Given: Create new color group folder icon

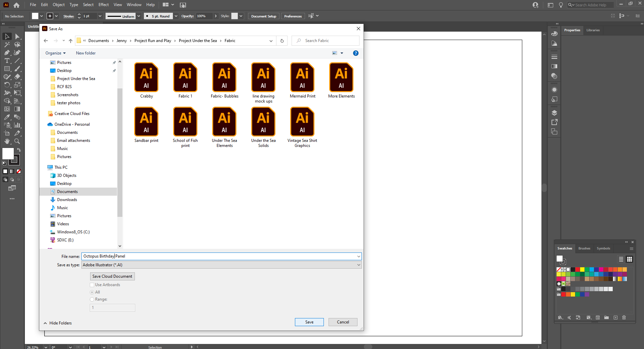Looking at the screenshot, I should (606, 317).
